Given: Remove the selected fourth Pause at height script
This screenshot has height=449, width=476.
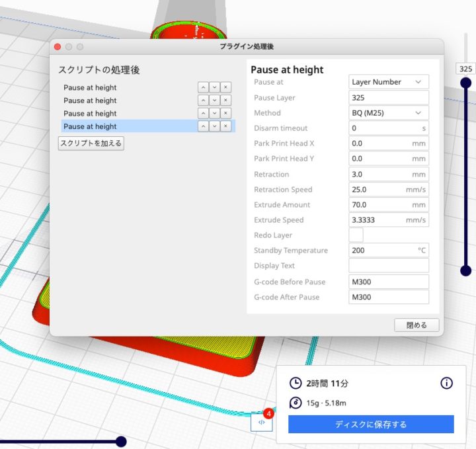Looking at the screenshot, I should tap(226, 126).
